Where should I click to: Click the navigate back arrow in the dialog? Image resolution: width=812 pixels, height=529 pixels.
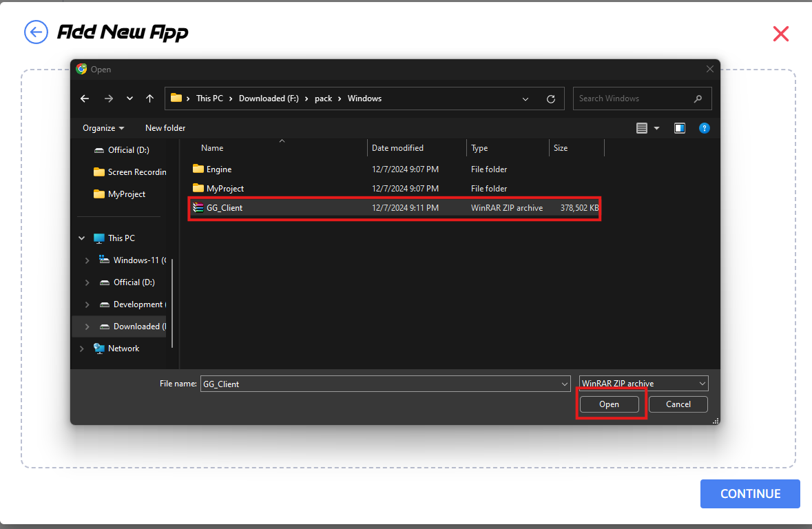point(85,98)
